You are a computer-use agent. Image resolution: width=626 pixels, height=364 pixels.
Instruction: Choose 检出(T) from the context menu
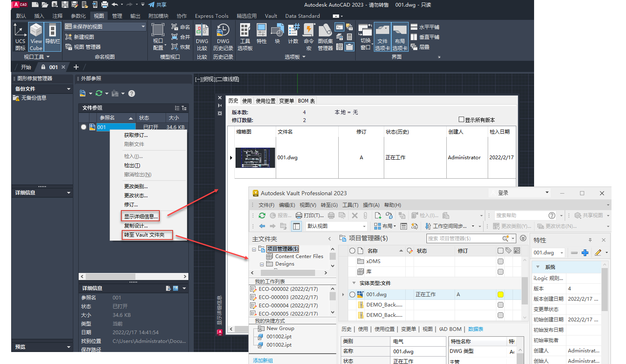pyautogui.click(x=148, y=165)
